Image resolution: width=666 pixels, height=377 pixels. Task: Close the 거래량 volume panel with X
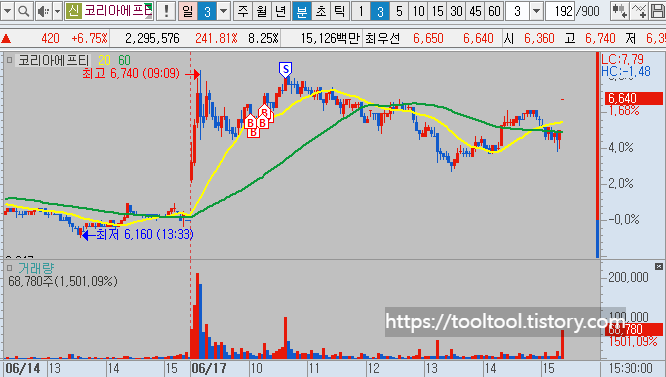click(x=659, y=266)
